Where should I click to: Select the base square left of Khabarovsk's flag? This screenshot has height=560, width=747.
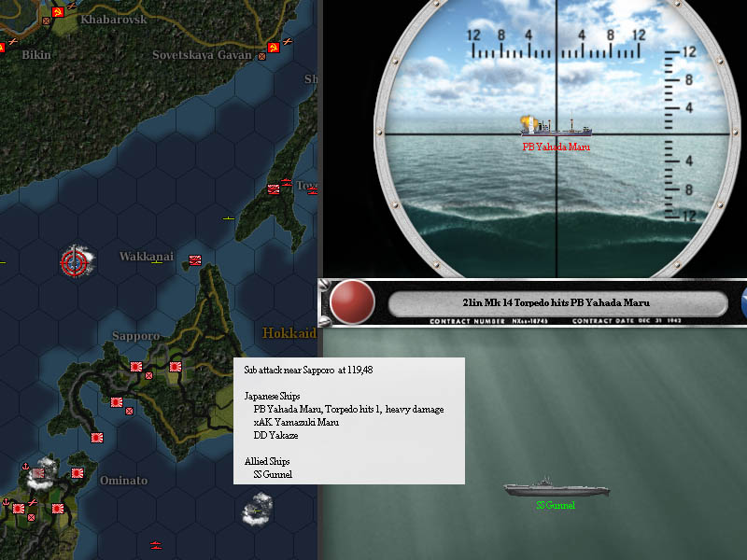46,21
